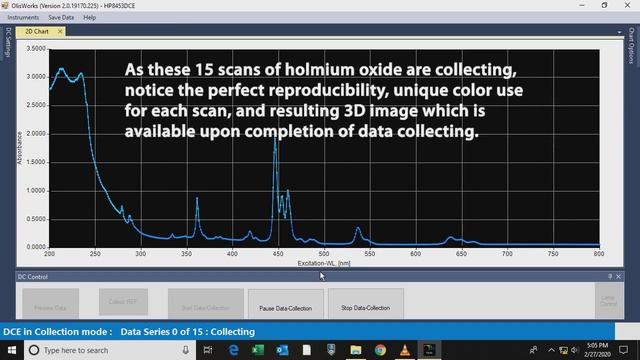Open the Instruments menu
The image size is (640, 360).
[x=23, y=18]
